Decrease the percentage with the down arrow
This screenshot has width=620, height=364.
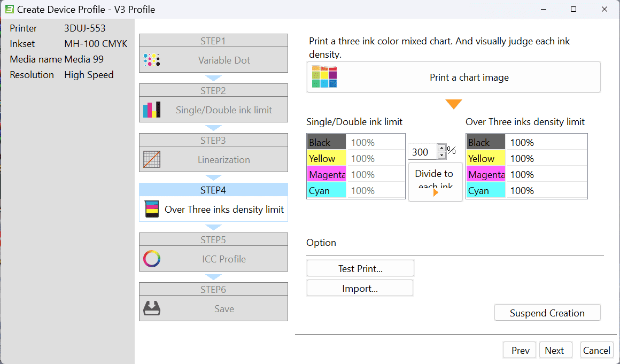[441, 155]
